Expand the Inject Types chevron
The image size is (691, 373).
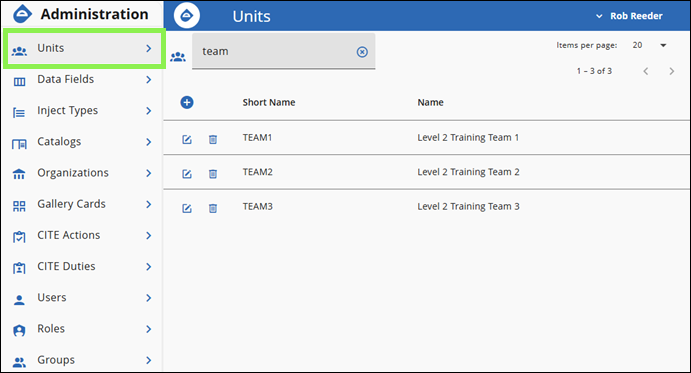(149, 111)
